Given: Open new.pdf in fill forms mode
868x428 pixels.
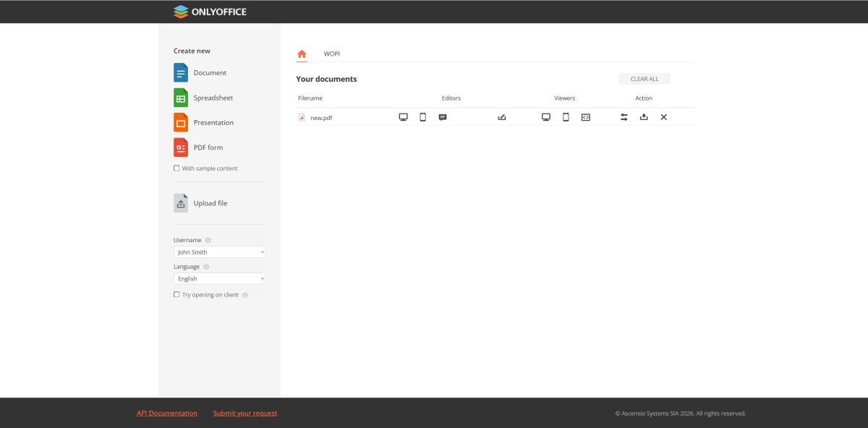Looking at the screenshot, I should tap(502, 117).
